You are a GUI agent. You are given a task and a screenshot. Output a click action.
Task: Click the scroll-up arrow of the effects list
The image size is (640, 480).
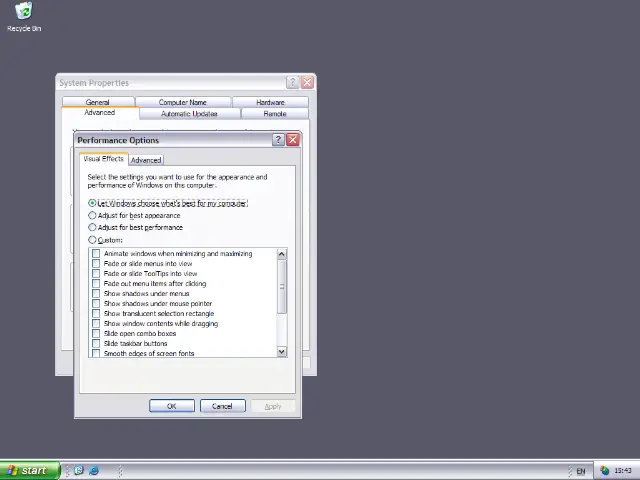coord(282,254)
